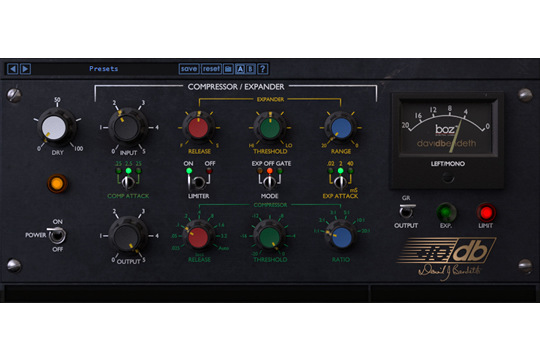Screen dimensions: 540x360
Task: Click the RATIO label text
Action: [341, 259]
